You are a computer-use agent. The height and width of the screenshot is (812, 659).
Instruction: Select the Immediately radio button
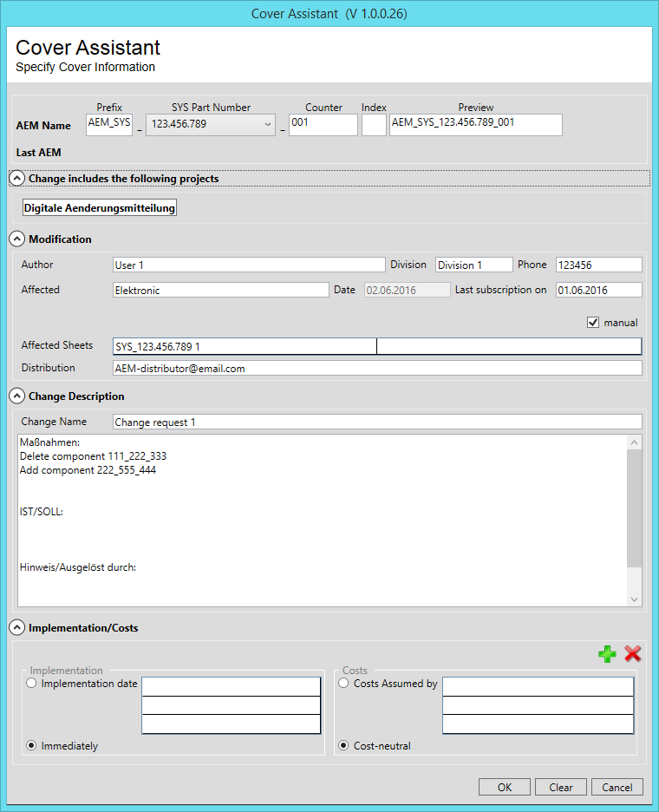point(32,746)
